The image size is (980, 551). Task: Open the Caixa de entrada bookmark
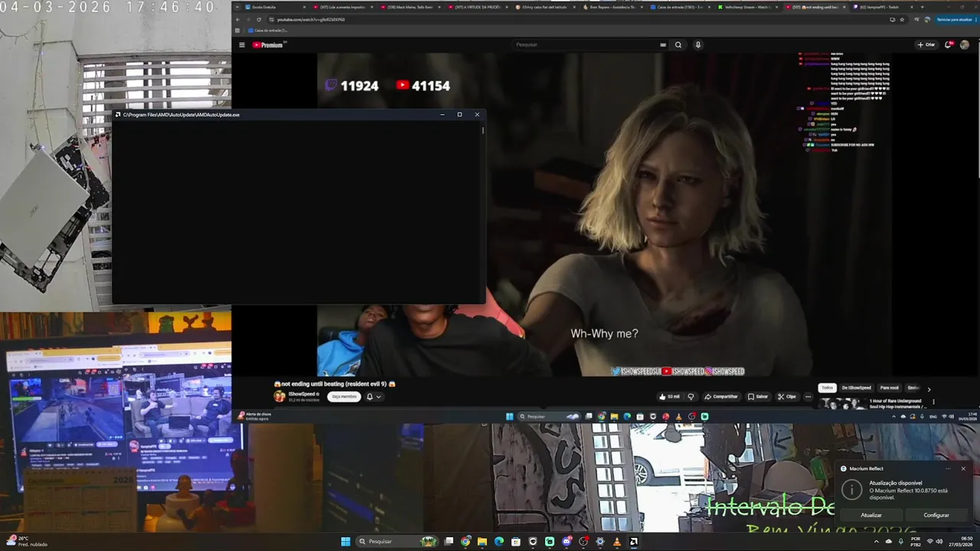click(268, 31)
